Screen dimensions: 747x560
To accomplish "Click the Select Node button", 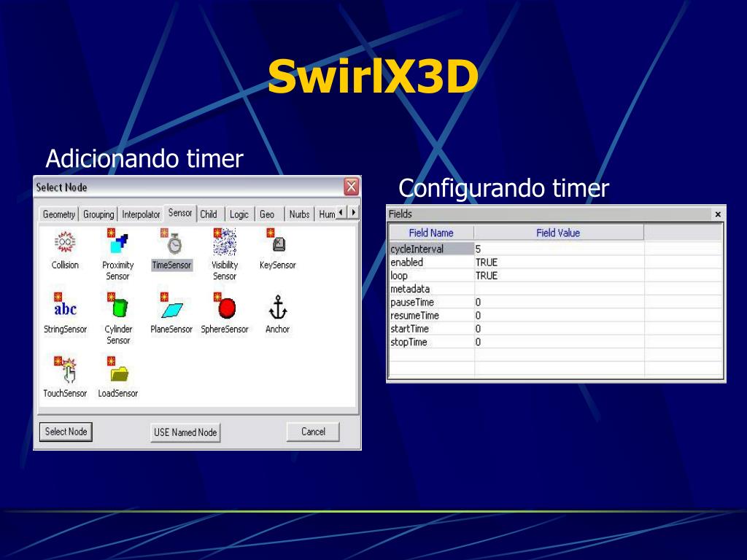I will pos(66,432).
